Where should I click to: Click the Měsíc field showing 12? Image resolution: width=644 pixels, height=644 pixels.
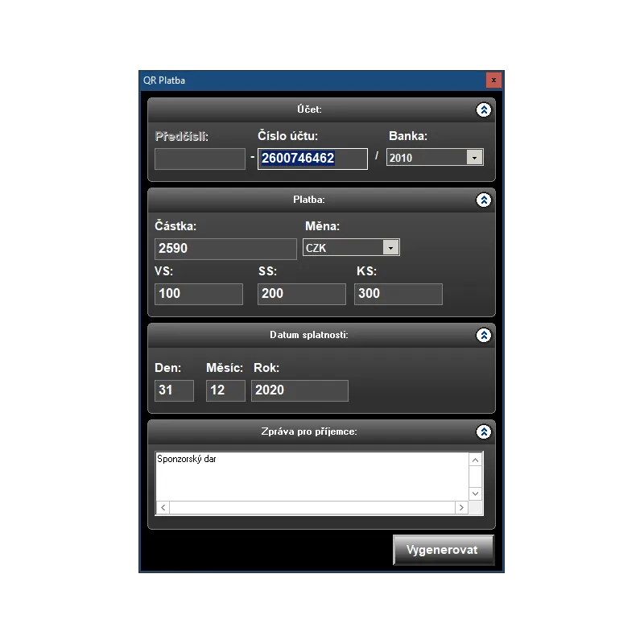225,390
